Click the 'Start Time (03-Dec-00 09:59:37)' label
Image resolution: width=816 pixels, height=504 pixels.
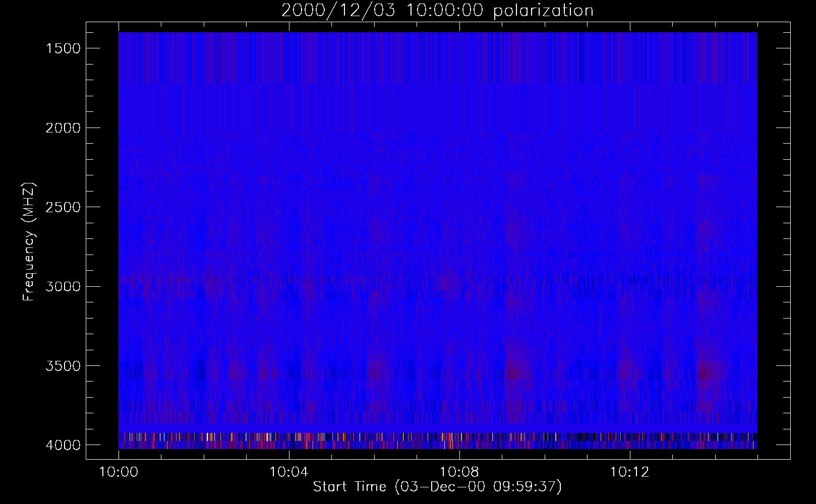[437, 487]
